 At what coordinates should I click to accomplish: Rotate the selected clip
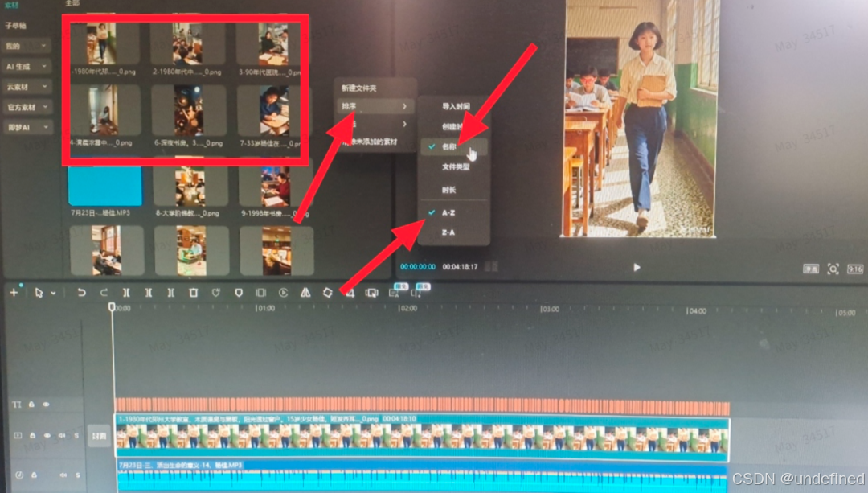click(x=328, y=293)
